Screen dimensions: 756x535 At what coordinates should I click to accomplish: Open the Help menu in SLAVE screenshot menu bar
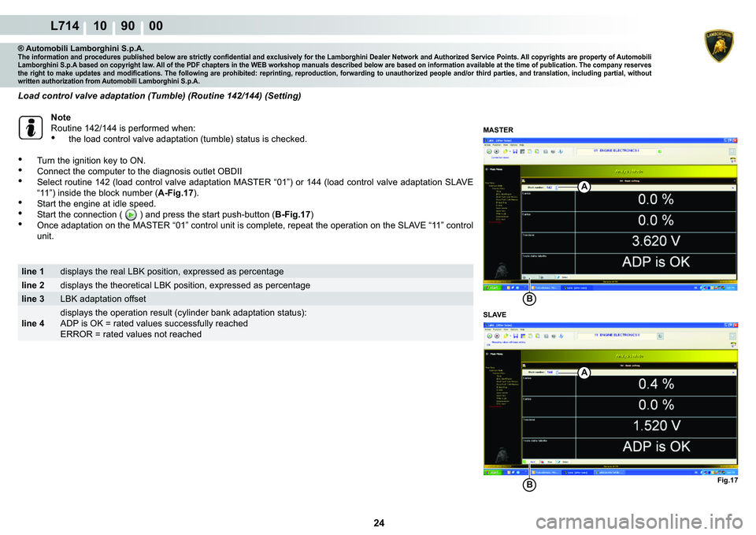tap(521, 329)
